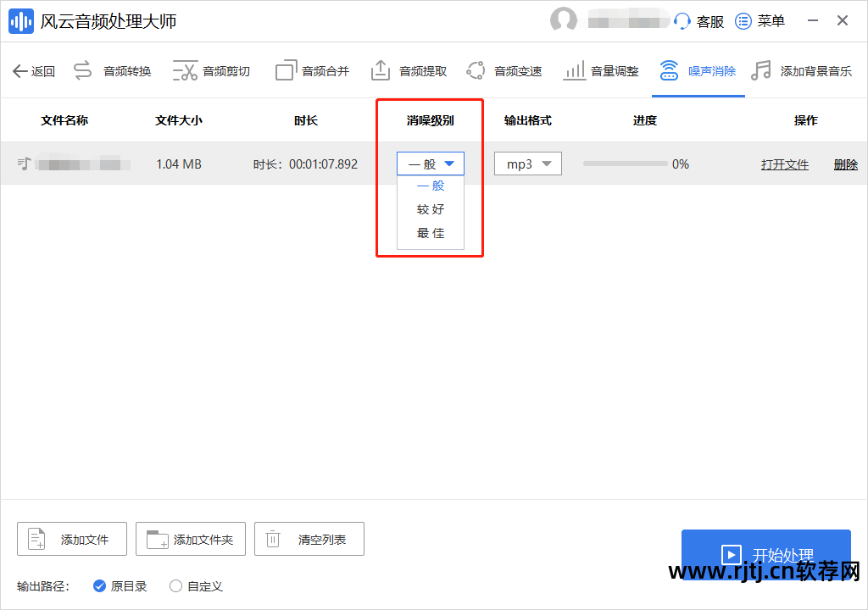
Task: Select 自定义 output path option
Action: pyautogui.click(x=196, y=586)
